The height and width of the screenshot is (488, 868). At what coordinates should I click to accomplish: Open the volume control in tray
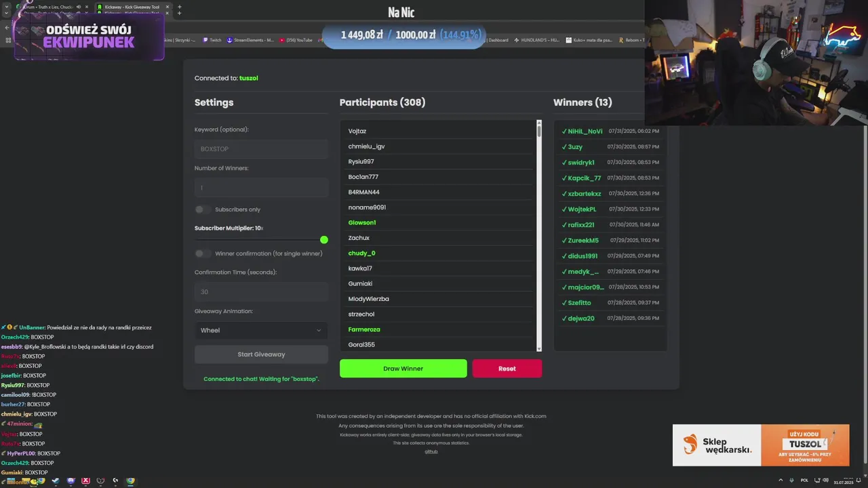(825, 481)
